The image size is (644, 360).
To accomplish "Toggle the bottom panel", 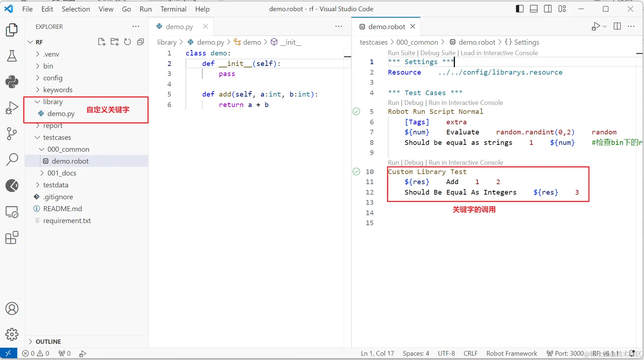I will click(534, 9).
